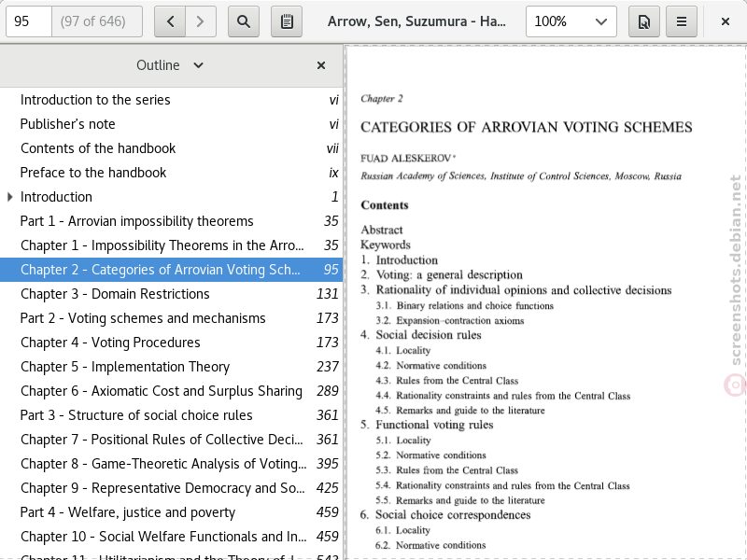Viewport: 747px width, 560px height.
Task: Click 'Abstract' in the document contents
Action: (382, 230)
